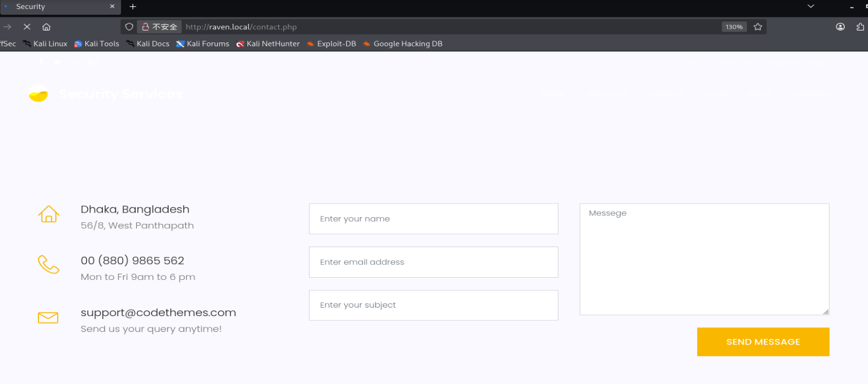Image resolution: width=868 pixels, height=384 pixels.
Task: Click the telephone handset icon
Action: click(x=49, y=265)
